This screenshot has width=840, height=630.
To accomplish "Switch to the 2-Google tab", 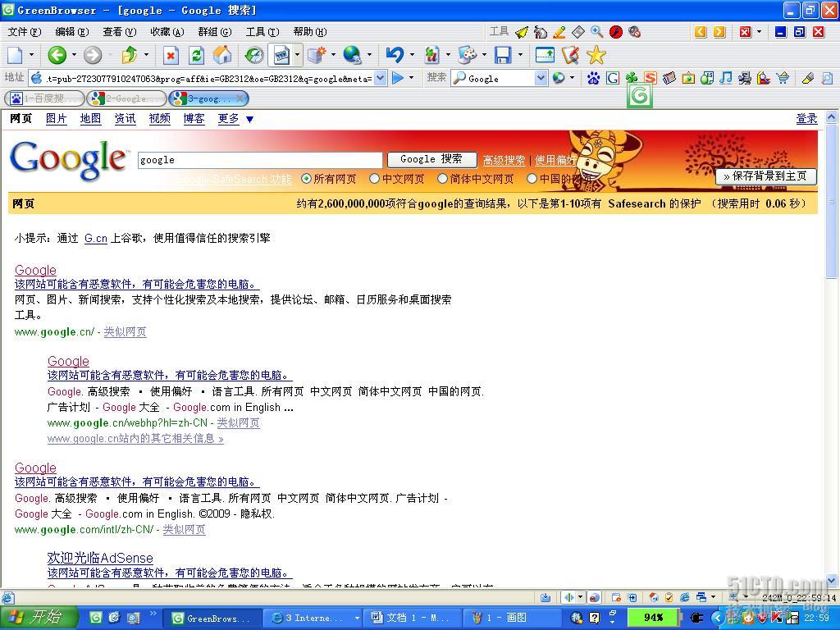I will point(126,98).
